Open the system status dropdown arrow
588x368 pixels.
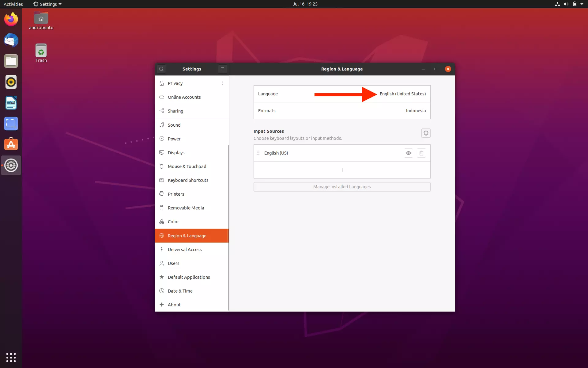[x=582, y=4]
